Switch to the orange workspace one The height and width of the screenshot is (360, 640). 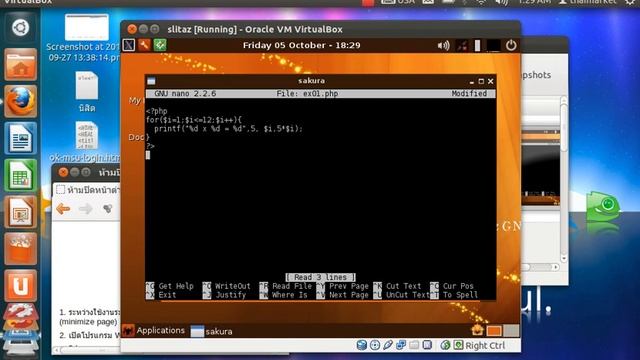click(494, 330)
